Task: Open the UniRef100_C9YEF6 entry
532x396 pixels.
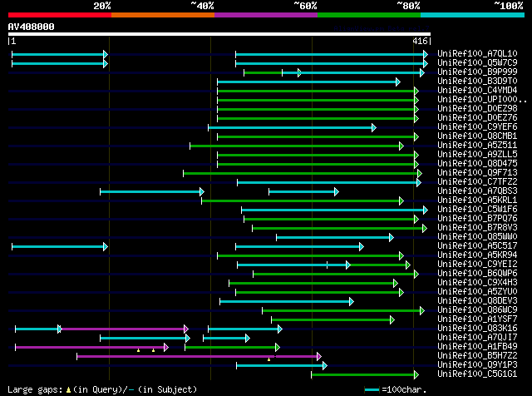Action: point(477,127)
